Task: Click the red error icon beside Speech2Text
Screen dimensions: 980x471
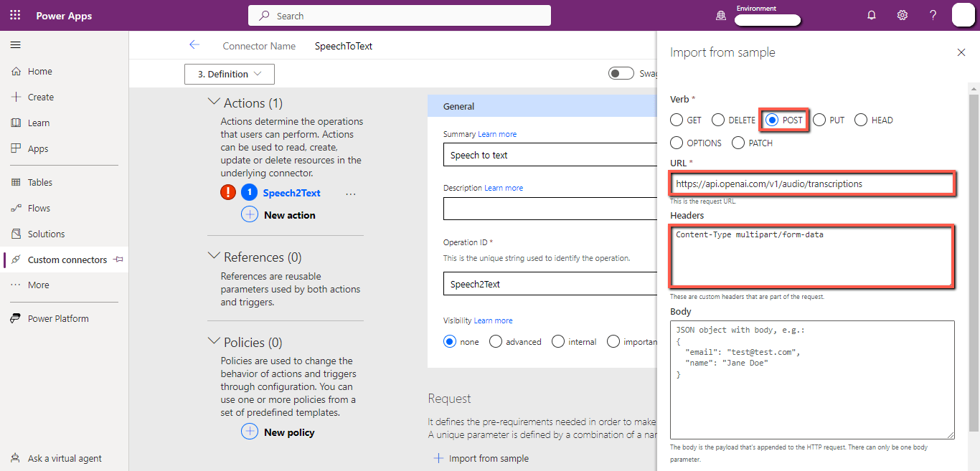Action: 228,192
